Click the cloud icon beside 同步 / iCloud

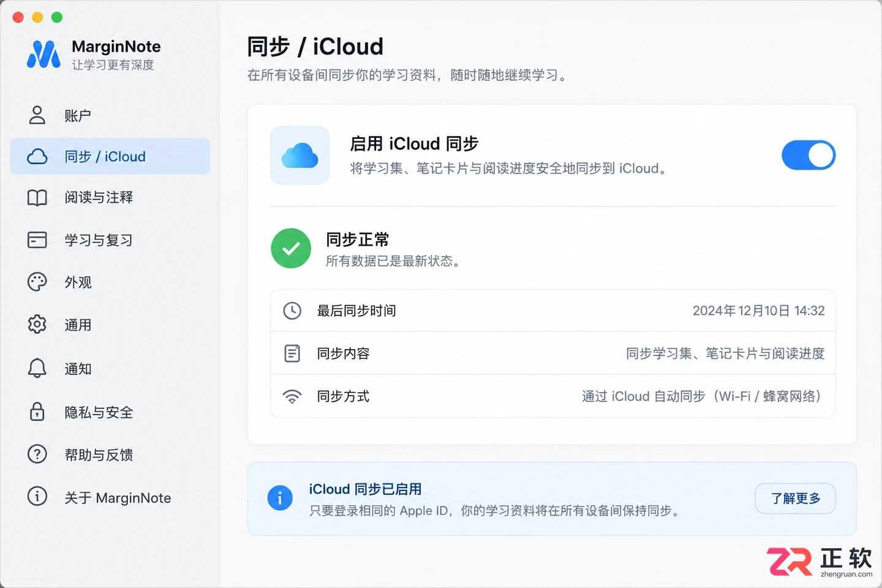(37, 157)
